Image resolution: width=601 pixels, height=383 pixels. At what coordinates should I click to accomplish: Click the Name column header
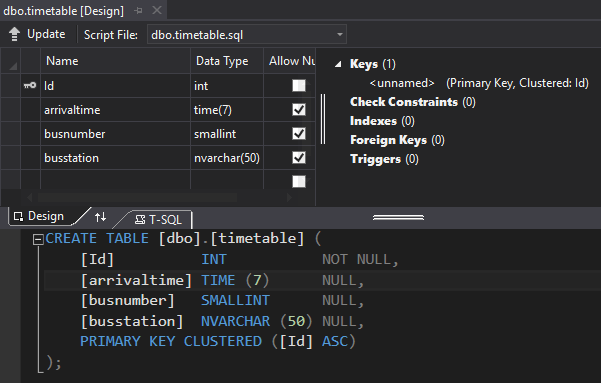[x=115, y=61]
